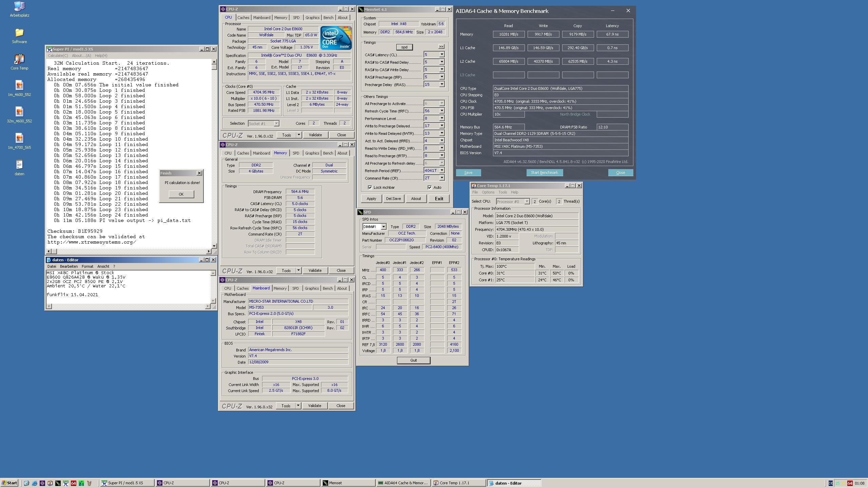Switch to Caches tab in top CPU-Z
Viewport: 868px width, 488px height.
[243, 18]
